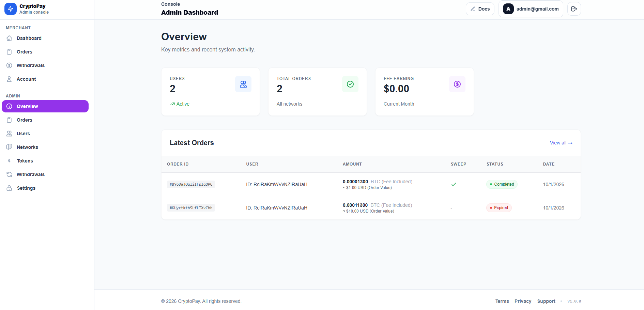The width and height of the screenshot is (644, 310).
Task: Select Admin Users menu item
Action: [23, 134]
